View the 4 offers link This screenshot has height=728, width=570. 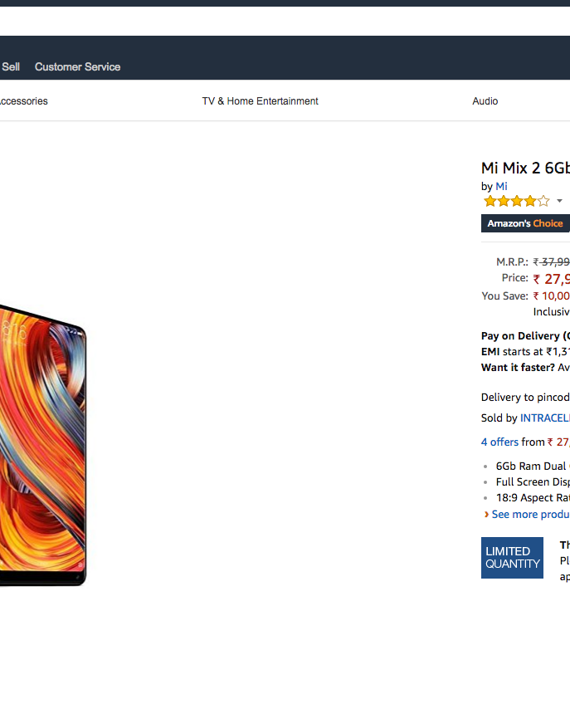[499, 442]
